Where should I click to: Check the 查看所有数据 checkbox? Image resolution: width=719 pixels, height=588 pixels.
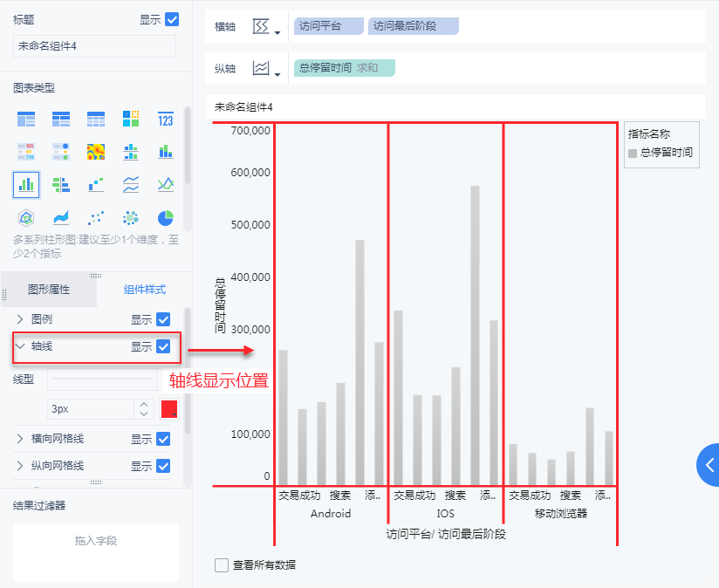click(x=222, y=565)
